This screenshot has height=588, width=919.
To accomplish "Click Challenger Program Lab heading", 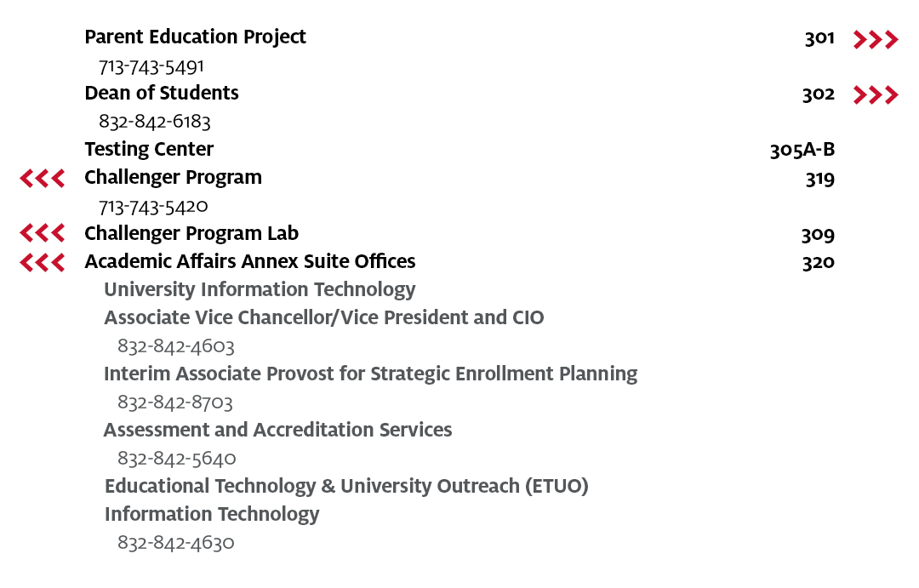I will click(191, 233).
